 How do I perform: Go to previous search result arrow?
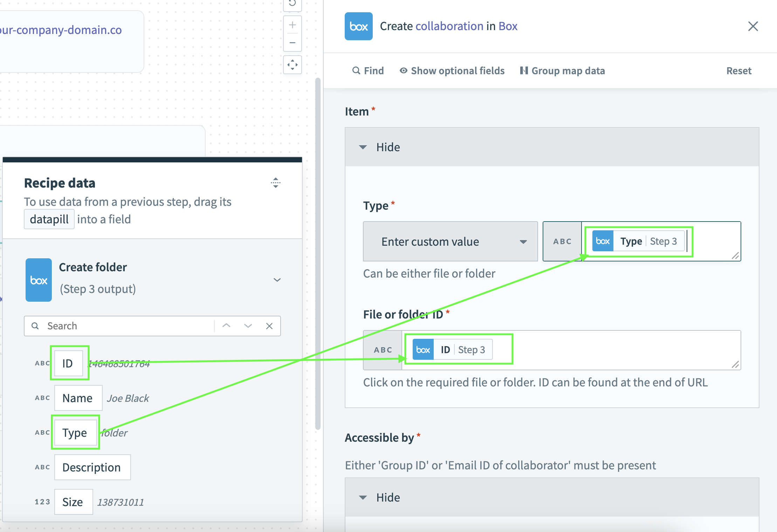click(227, 326)
